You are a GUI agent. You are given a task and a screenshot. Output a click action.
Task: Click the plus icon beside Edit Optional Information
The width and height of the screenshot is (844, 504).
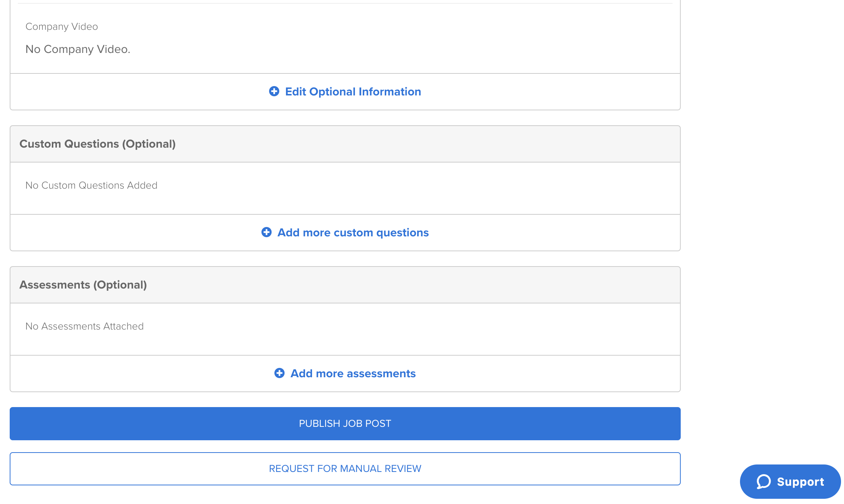[x=274, y=91]
